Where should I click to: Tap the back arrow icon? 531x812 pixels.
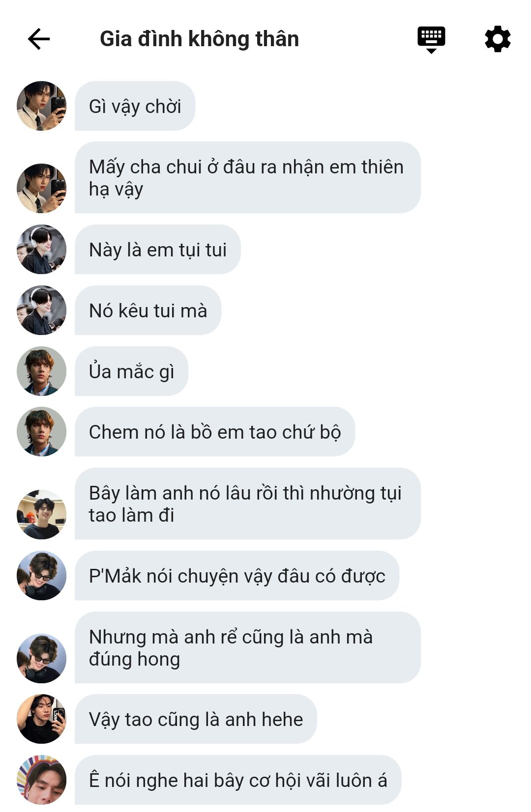coord(39,39)
